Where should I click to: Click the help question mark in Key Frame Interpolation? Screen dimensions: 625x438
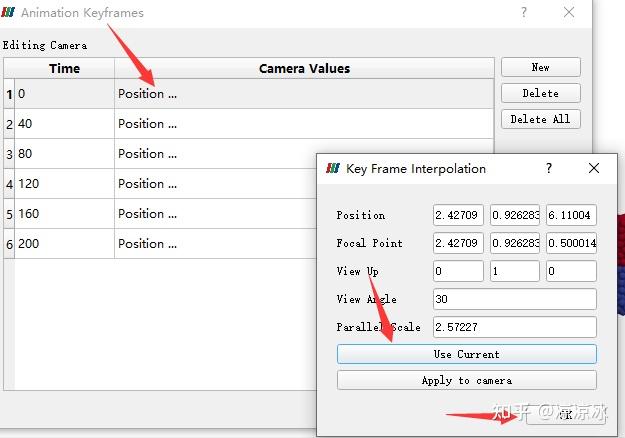click(x=548, y=168)
